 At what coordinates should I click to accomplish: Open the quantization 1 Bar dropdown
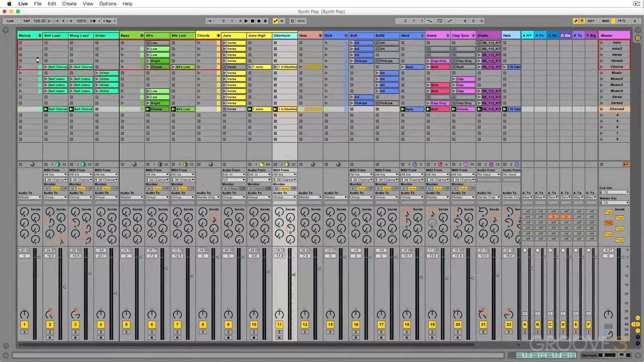point(109,21)
